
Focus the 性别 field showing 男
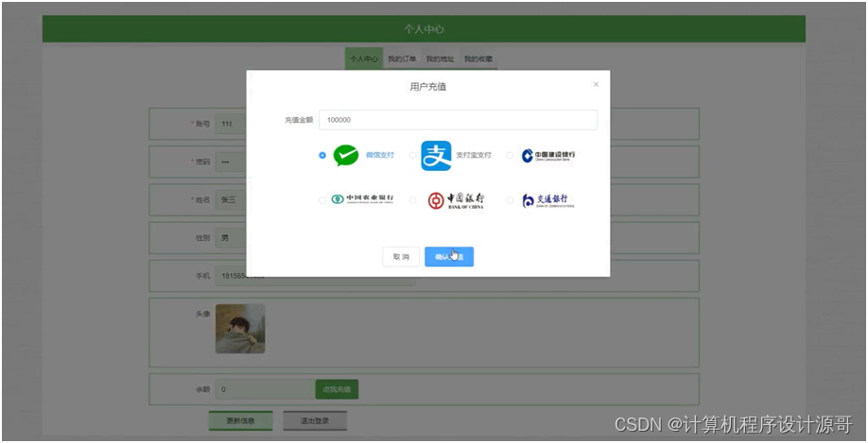tap(231, 238)
